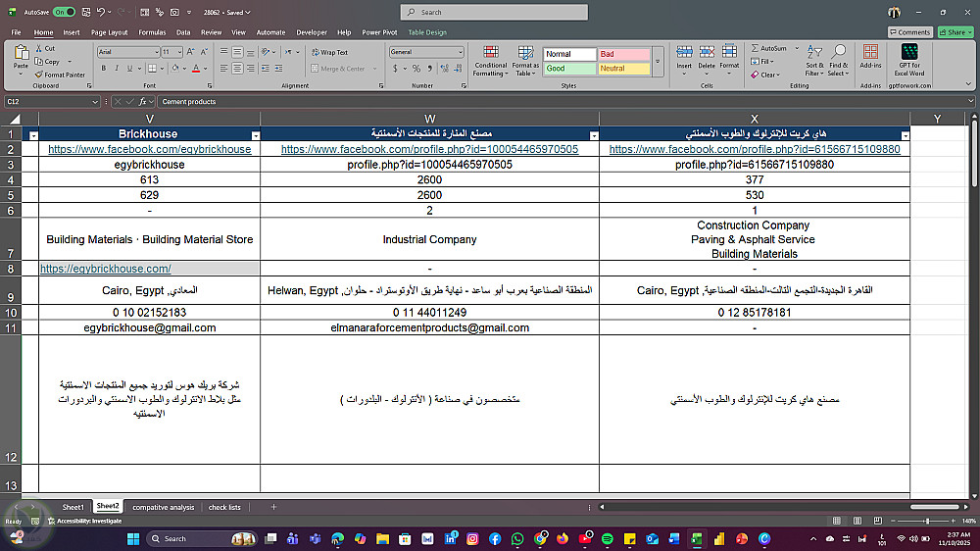Toggle AutoSave switch off
This screenshot has height=551, width=980.
click(x=65, y=12)
